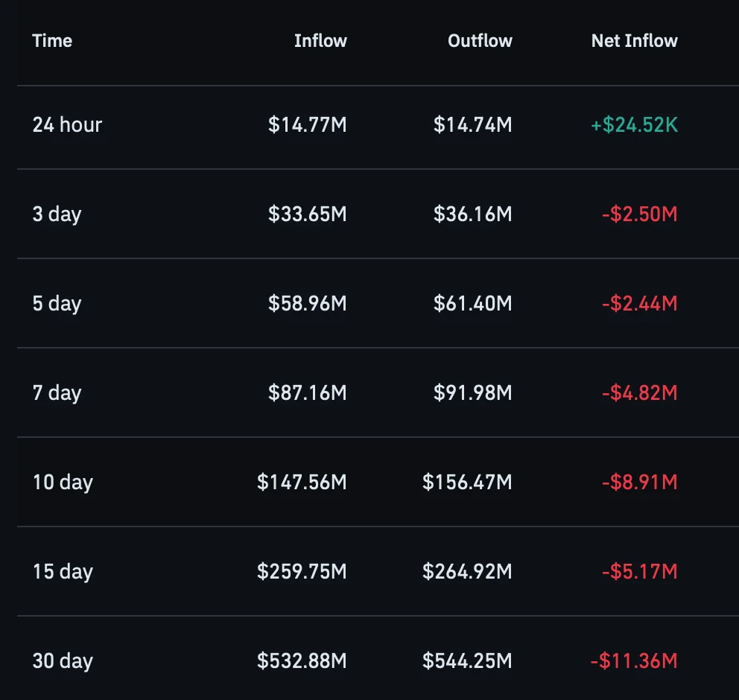Image resolution: width=739 pixels, height=700 pixels.
Task: Click the $58.96M inflow value
Action: (307, 303)
